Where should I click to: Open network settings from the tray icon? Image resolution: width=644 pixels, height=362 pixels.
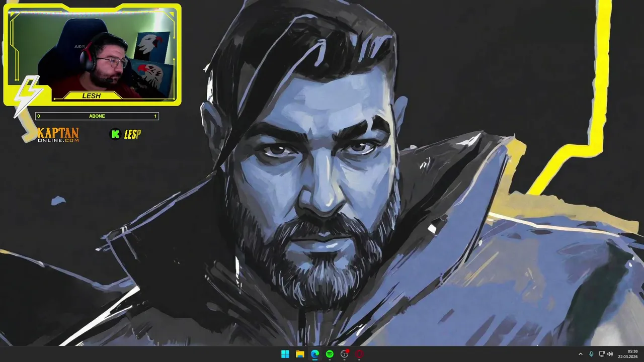[x=602, y=354]
